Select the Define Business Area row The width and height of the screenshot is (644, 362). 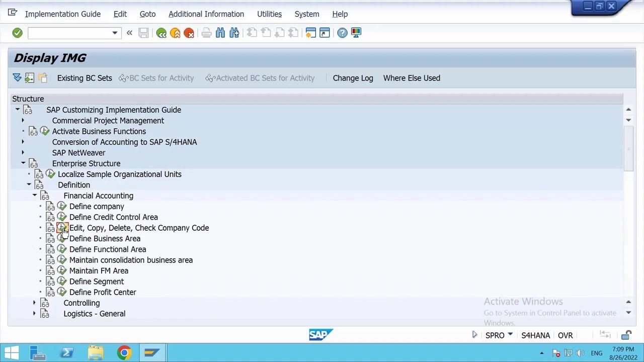[x=105, y=239]
